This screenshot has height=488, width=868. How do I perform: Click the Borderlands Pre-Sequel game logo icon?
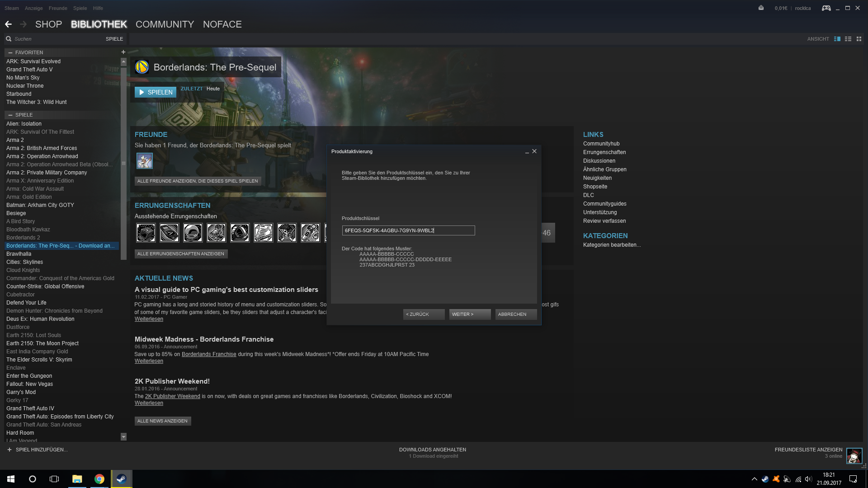coord(142,67)
